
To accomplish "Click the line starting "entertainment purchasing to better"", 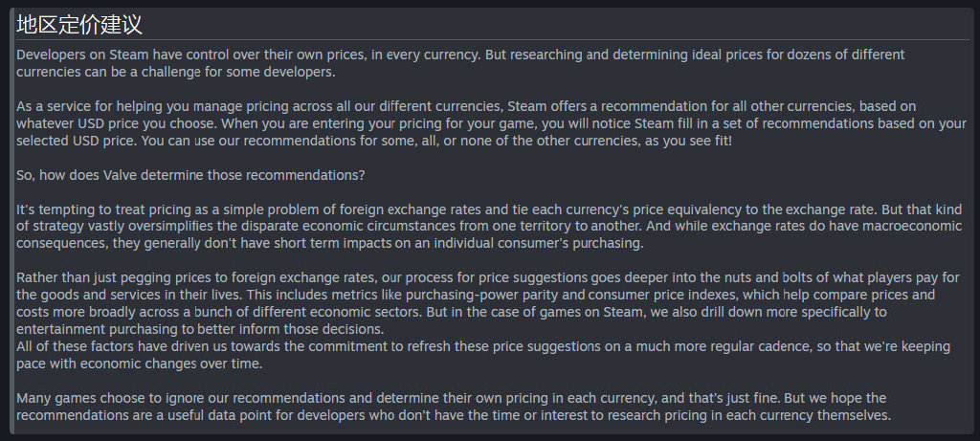I will point(199,329).
